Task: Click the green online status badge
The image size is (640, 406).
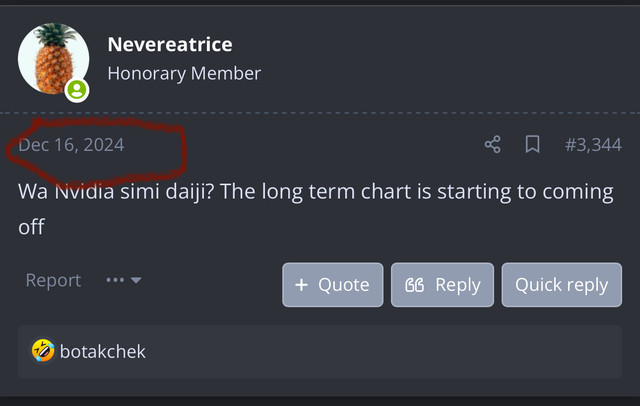Action: [x=77, y=90]
